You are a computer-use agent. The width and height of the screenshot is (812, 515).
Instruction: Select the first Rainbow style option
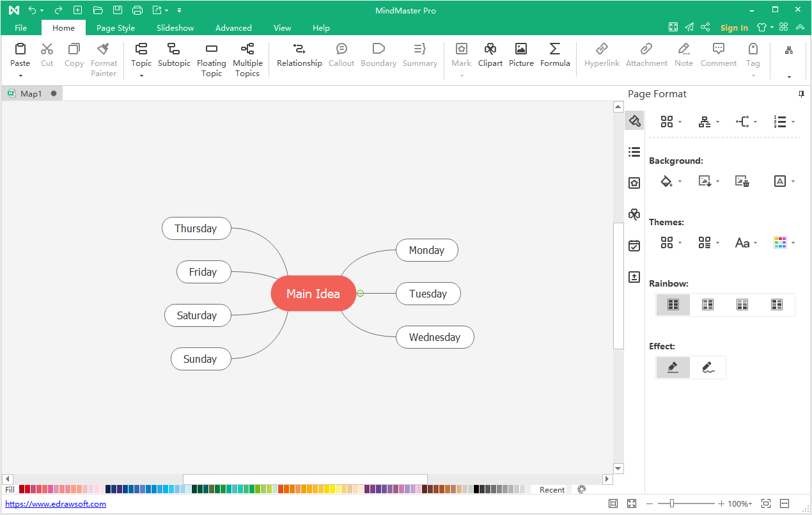click(673, 305)
